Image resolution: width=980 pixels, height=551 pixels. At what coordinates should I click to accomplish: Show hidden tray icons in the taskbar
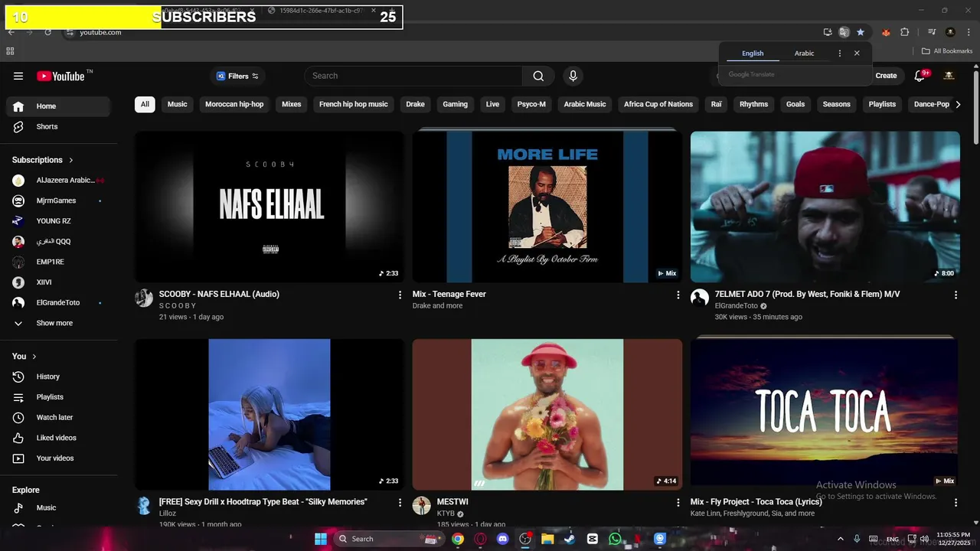point(841,539)
